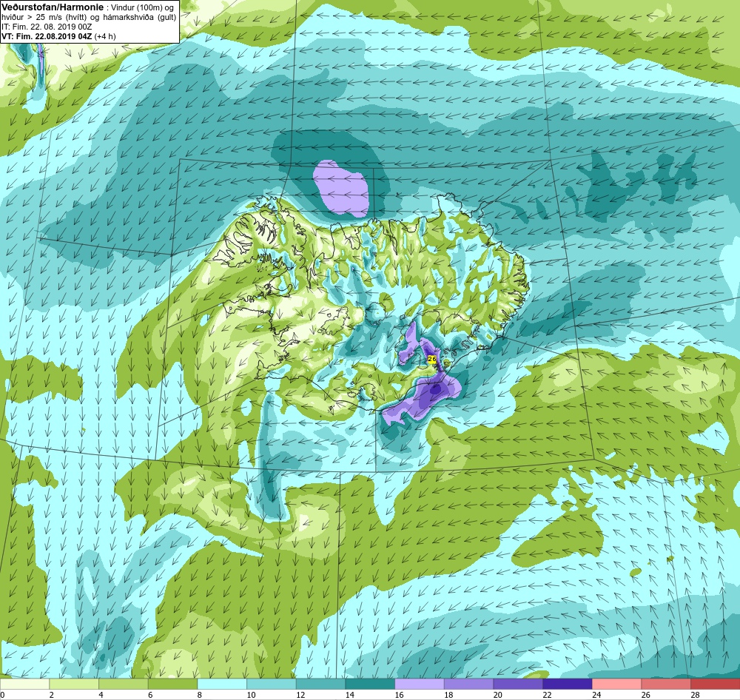Screen dimensions: 740x700
Task: Select the 16–18 m/s lavender legend swatch
Action: [x=419, y=684]
